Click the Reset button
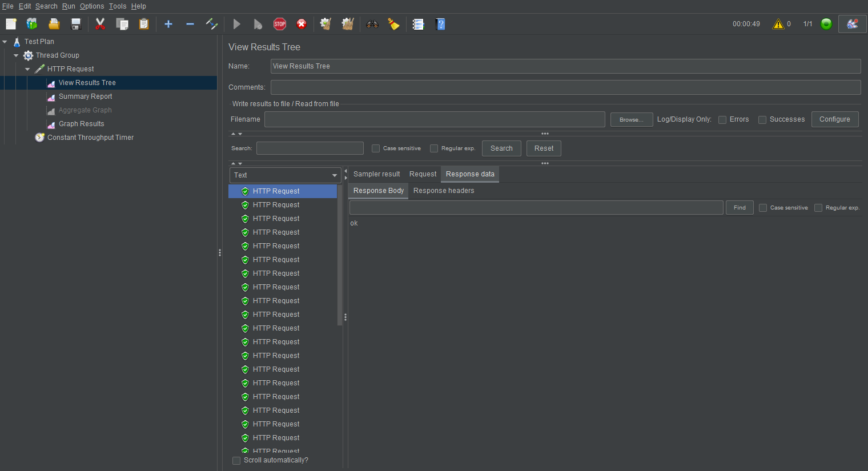The image size is (868, 471). (544, 148)
